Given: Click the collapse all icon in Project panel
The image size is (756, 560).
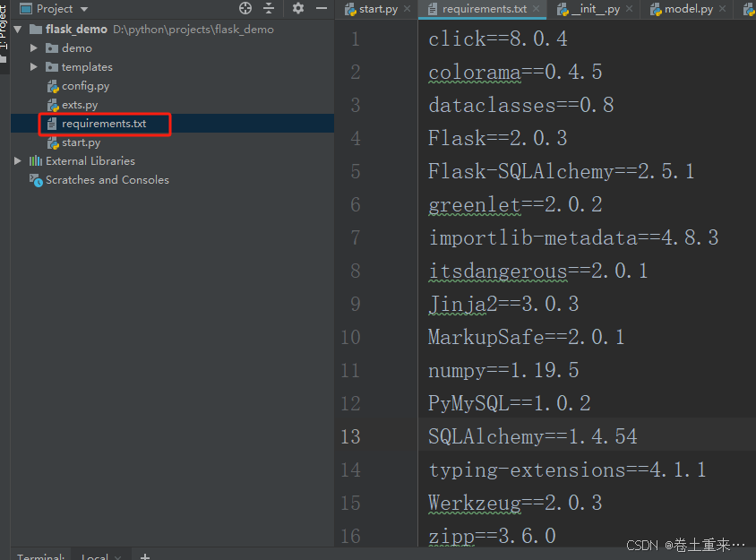Looking at the screenshot, I should pos(269,8).
